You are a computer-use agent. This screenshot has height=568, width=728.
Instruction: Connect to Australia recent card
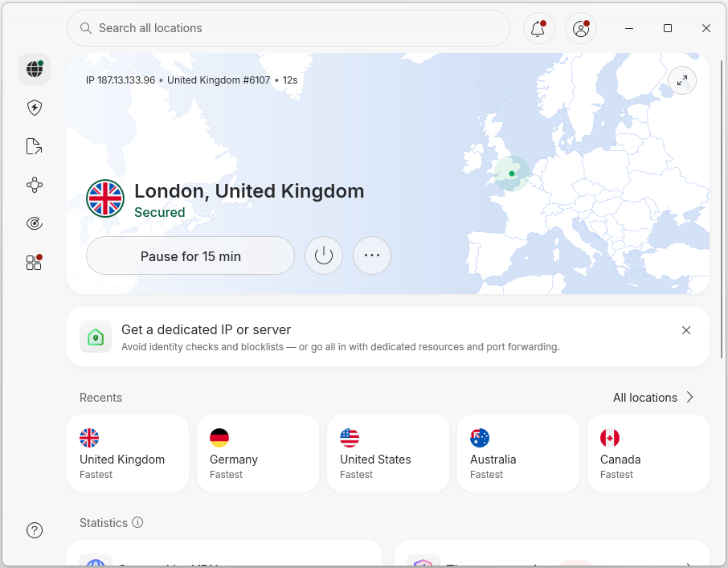coord(518,453)
